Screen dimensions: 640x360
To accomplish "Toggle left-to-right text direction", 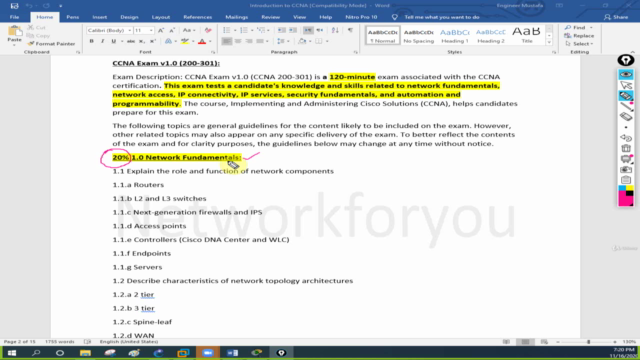I will pos(308,30).
